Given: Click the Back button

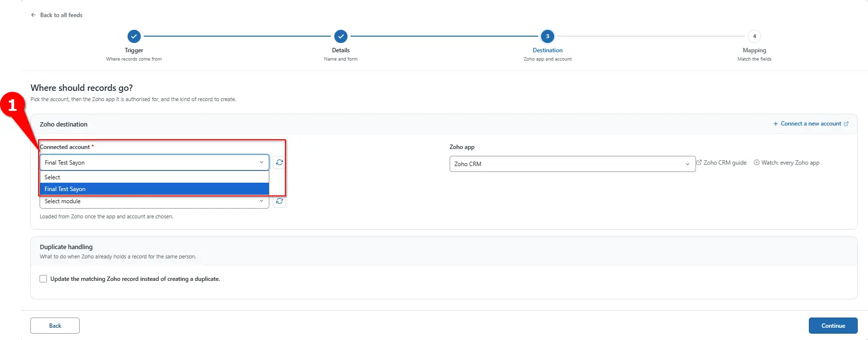Looking at the screenshot, I should pos(55,326).
